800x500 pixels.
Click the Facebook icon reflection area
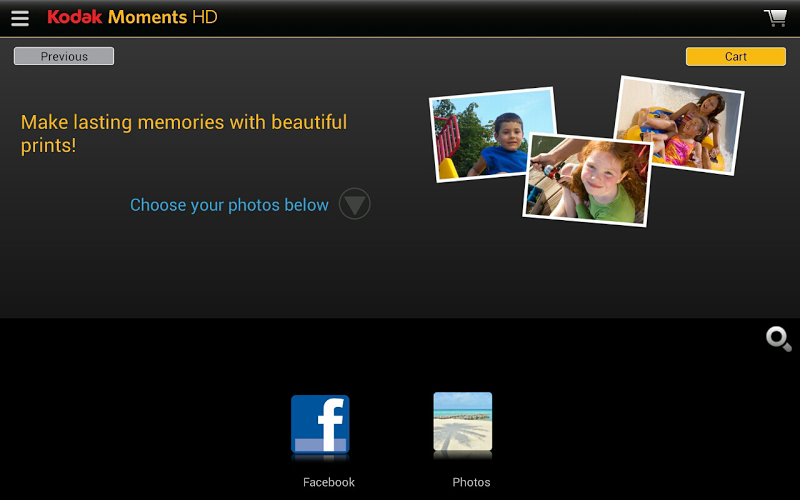320,458
